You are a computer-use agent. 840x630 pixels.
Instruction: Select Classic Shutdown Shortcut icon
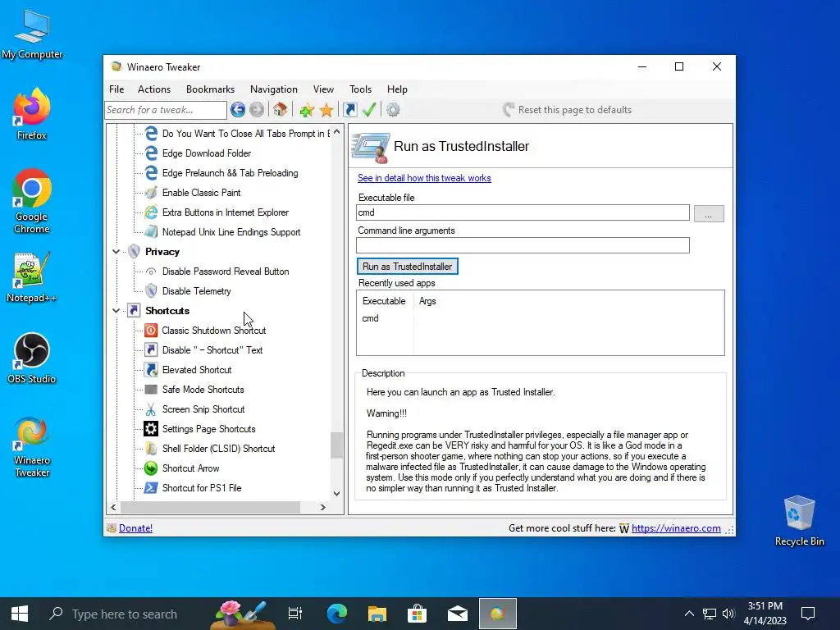[x=151, y=331]
